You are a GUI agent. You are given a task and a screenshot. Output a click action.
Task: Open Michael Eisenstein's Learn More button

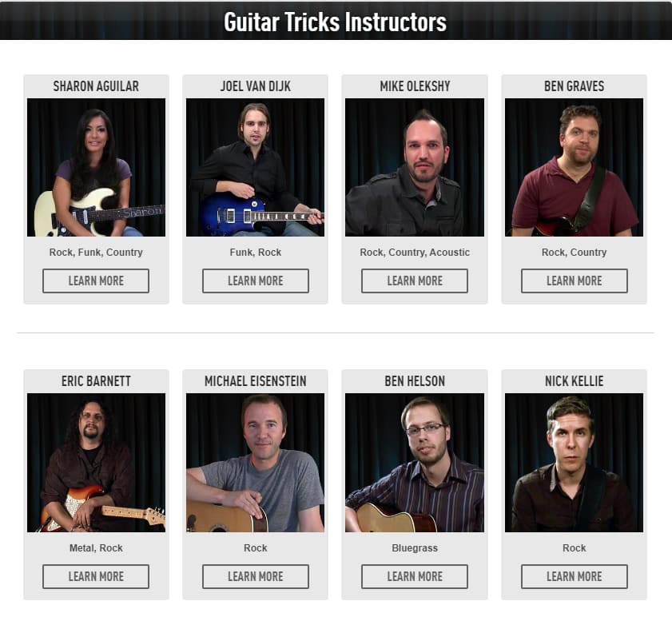(x=256, y=576)
